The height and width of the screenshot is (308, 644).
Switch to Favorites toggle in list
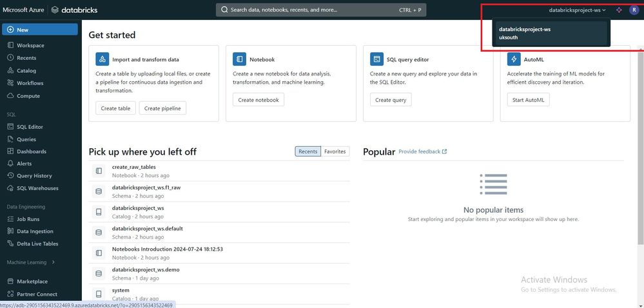pos(335,151)
